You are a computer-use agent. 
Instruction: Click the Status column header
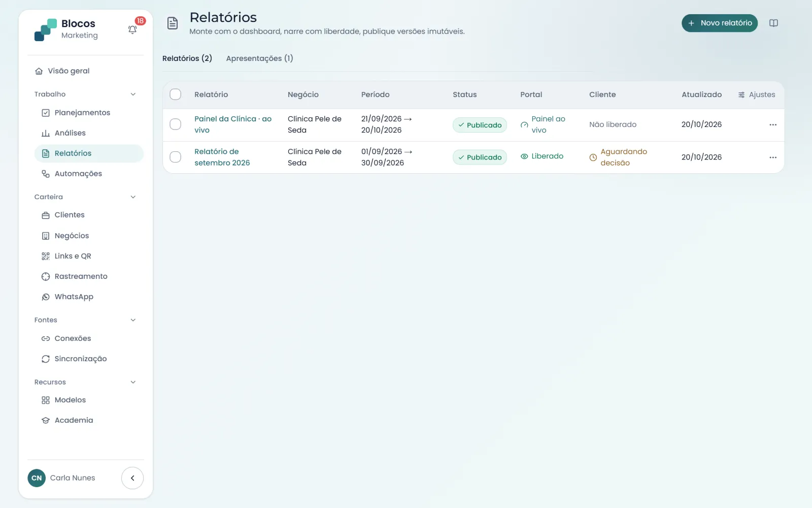[x=465, y=94]
